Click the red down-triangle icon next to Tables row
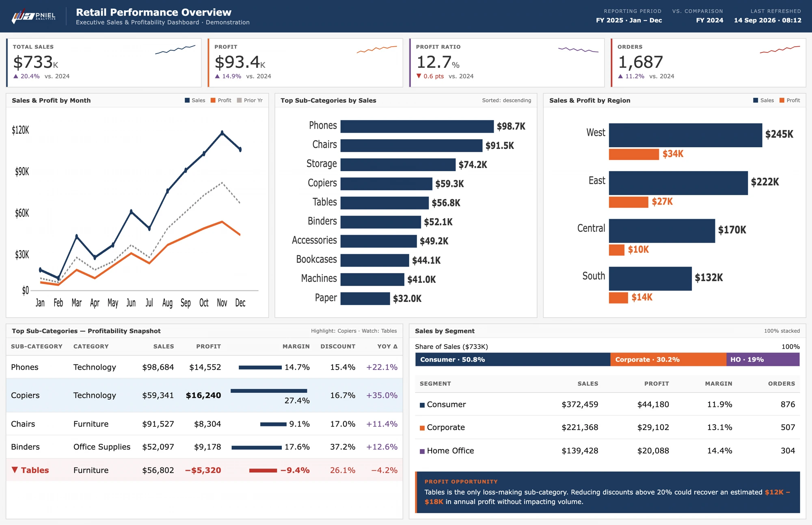Viewport: 812px width, 525px height. point(15,470)
